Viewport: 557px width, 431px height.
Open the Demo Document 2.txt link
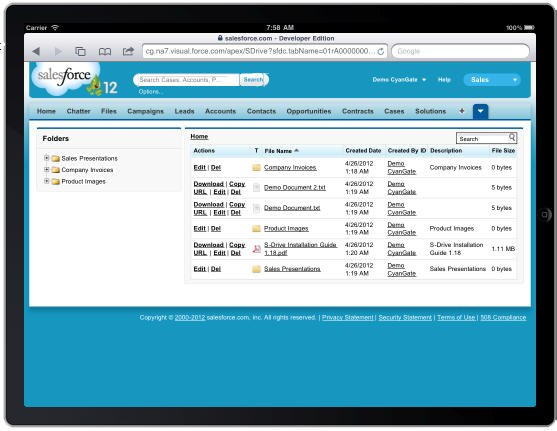click(x=295, y=188)
